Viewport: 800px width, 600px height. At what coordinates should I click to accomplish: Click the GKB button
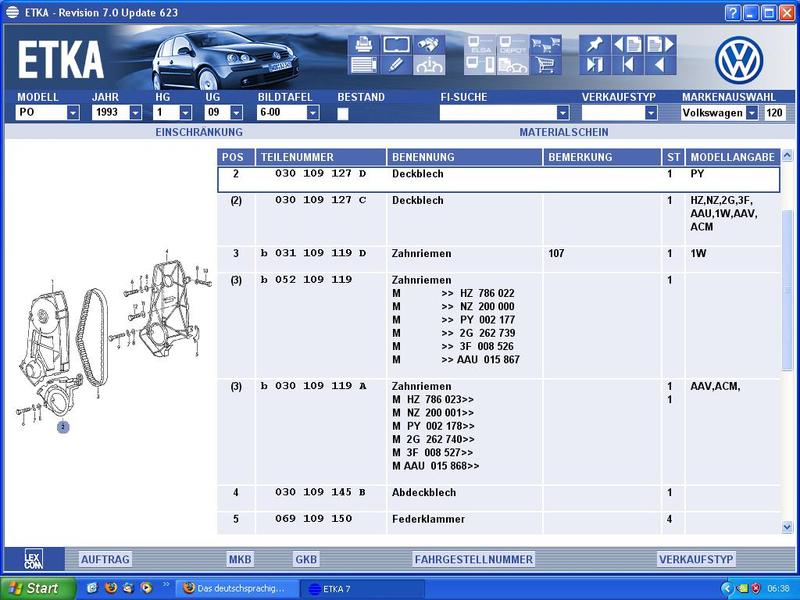306,559
